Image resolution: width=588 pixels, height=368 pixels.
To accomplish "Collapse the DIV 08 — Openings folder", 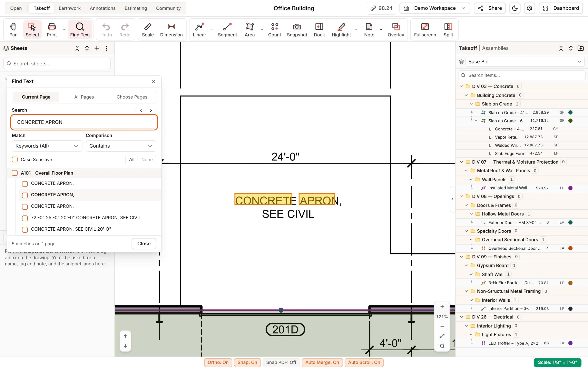I will pos(461,196).
